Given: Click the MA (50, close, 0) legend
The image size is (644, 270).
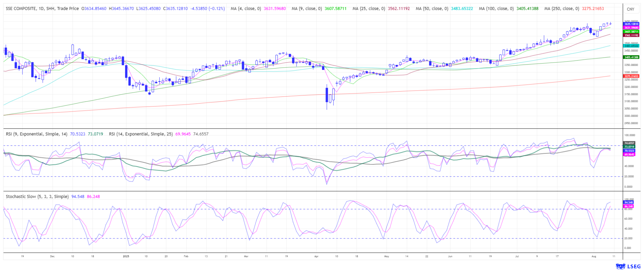Looking at the screenshot, I should coord(432,8).
